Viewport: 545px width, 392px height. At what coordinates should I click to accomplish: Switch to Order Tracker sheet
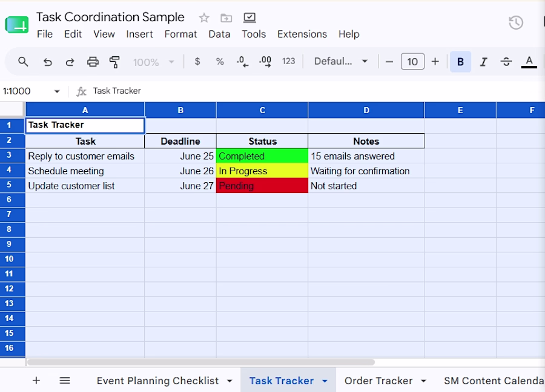pos(378,381)
